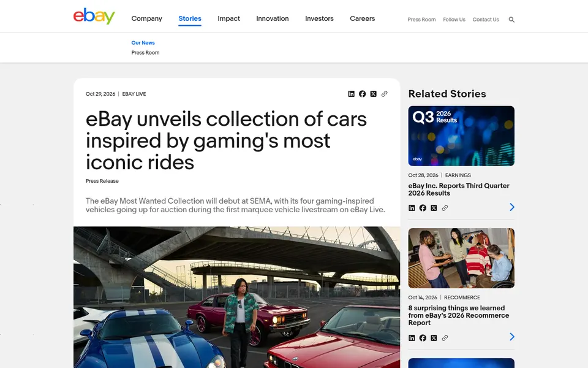Open 'eBay Inc. Reports Third Quarter 2026 Results' headline
588x368 pixels.
pyautogui.click(x=459, y=190)
